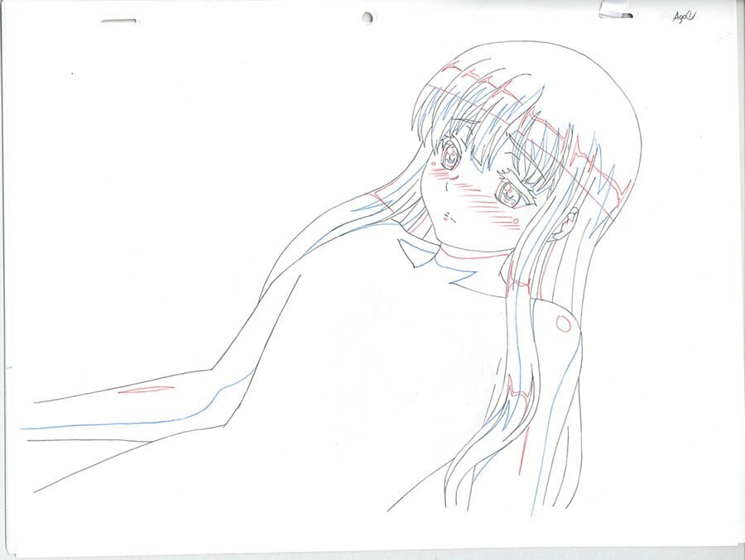This screenshot has width=745, height=560.
Task: Click the handwritten cel number note
Action: click(x=684, y=17)
